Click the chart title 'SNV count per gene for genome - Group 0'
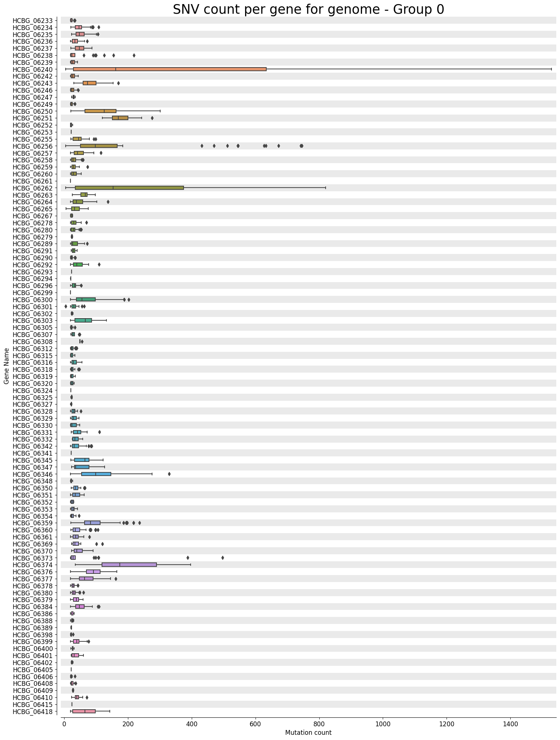 [x=308, y=10]
